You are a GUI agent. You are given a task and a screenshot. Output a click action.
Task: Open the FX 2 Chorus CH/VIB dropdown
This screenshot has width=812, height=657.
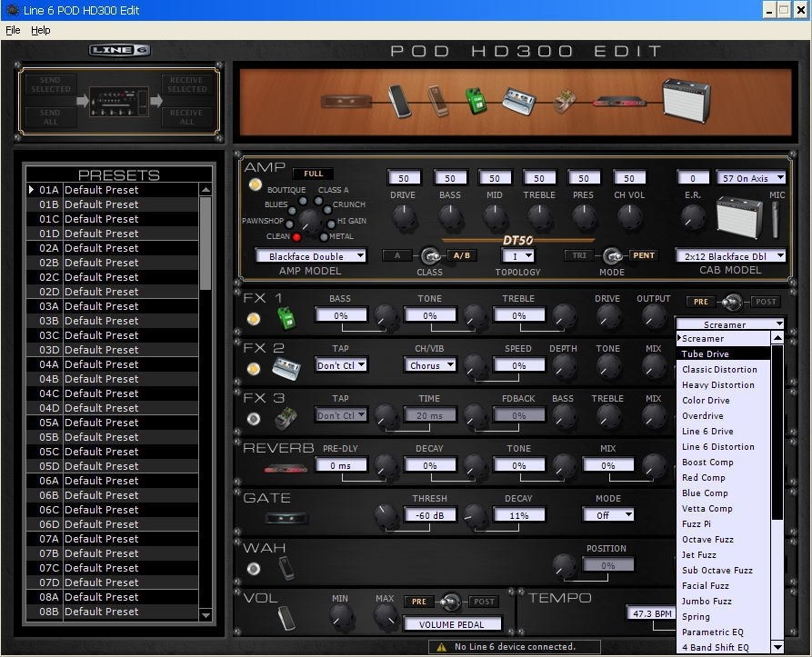[430, 365]
